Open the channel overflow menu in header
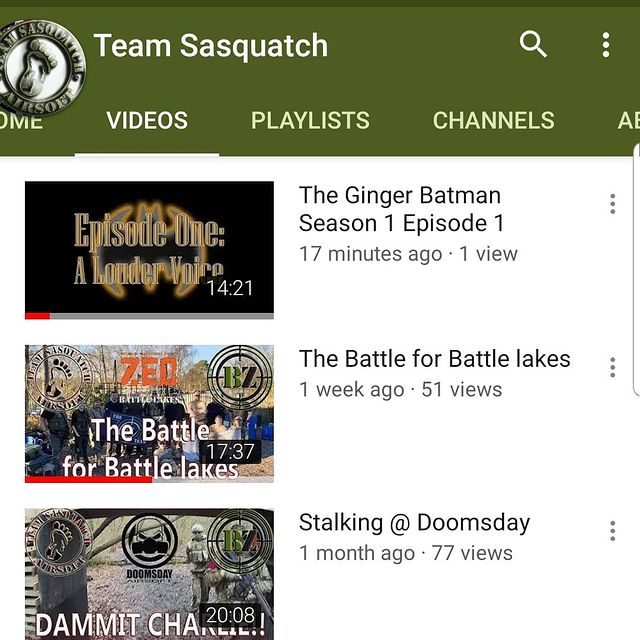The width and height of the screenshot is (640, 640). point(606,44)
